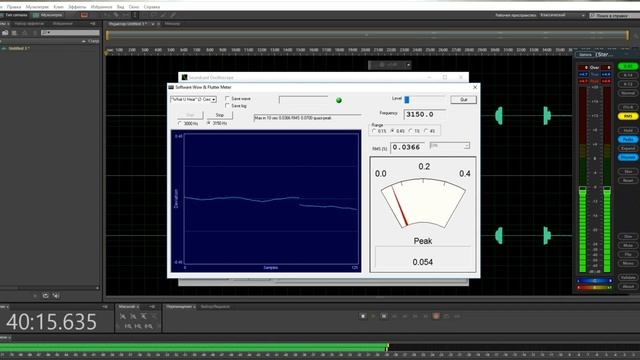640x360 pixels.
Task: Click the green top scale button in meter panel
Action: click(x=628, y=66)
